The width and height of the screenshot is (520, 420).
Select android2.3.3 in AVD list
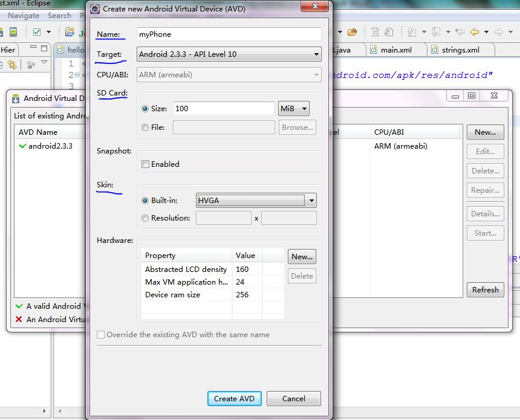[x=50, y=146]
